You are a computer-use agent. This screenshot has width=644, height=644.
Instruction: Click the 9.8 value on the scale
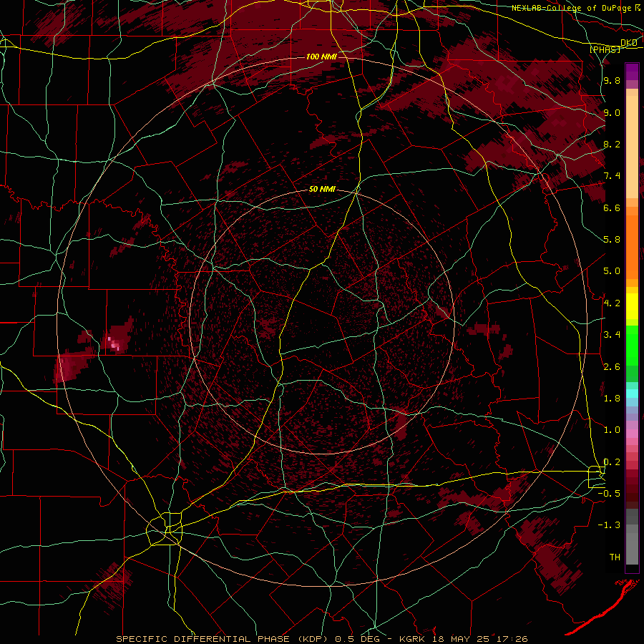pos(612,80)
